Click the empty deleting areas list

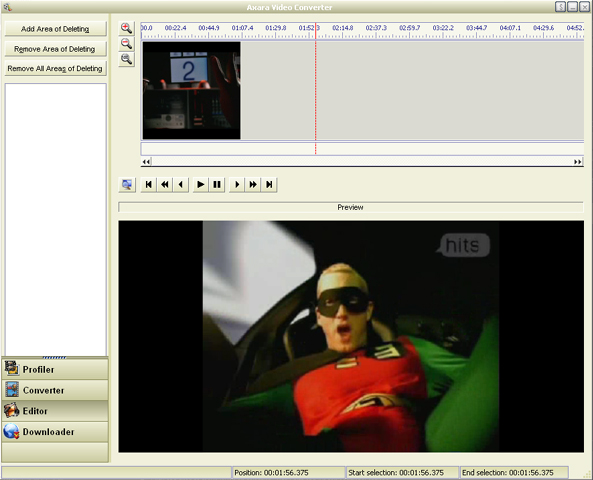click(56, 219)
